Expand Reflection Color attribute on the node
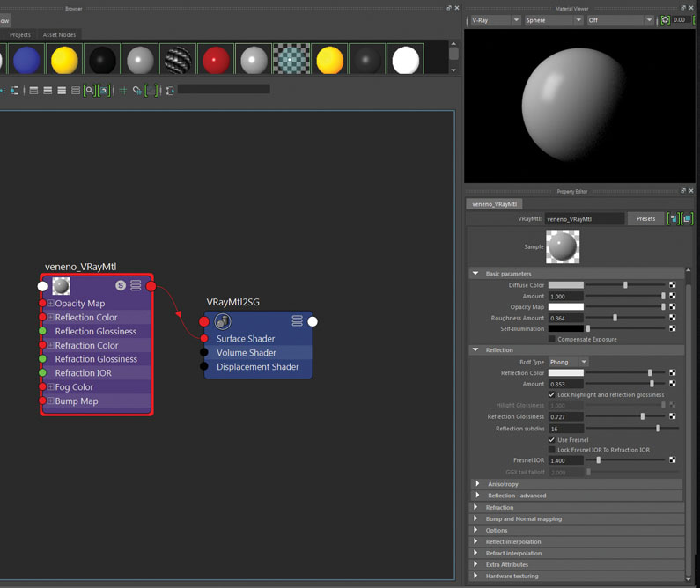 point(50,317)
